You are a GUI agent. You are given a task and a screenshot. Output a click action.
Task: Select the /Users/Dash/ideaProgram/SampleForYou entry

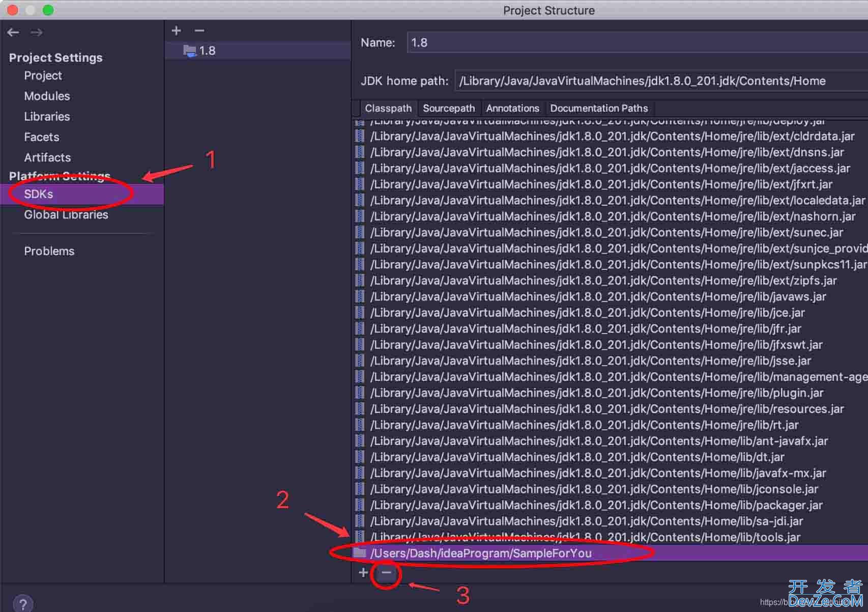pyautogui.click(x=611, y=553)
